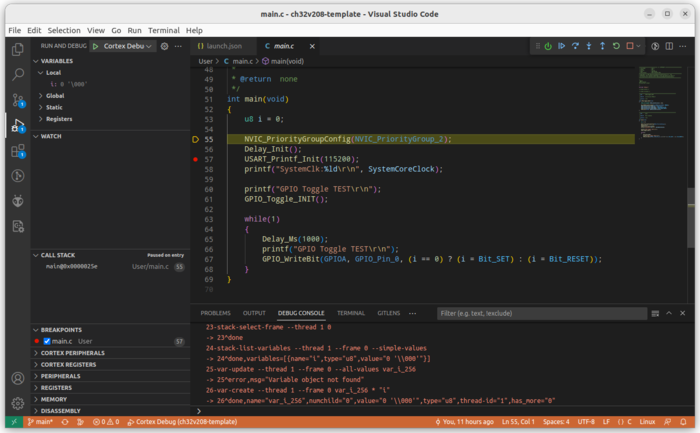Change encoding via UTF-8 status item
The image size is (700, 433).
point(586,421)
